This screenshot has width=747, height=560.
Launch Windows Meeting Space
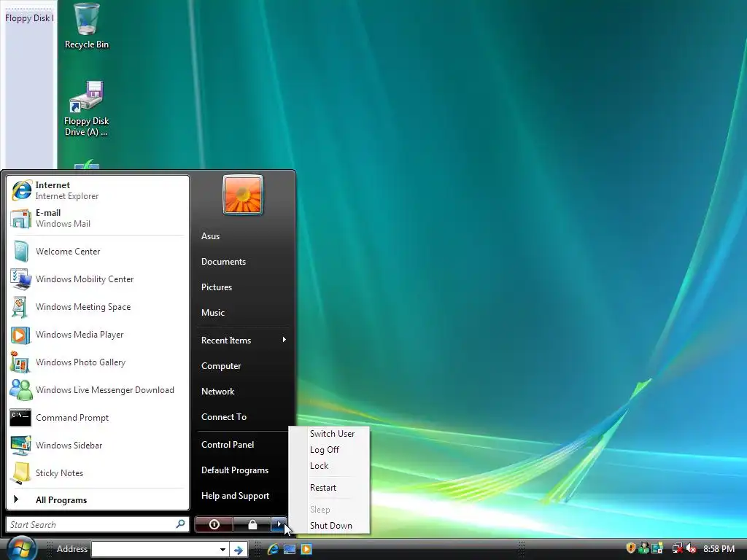coord(97,307)
